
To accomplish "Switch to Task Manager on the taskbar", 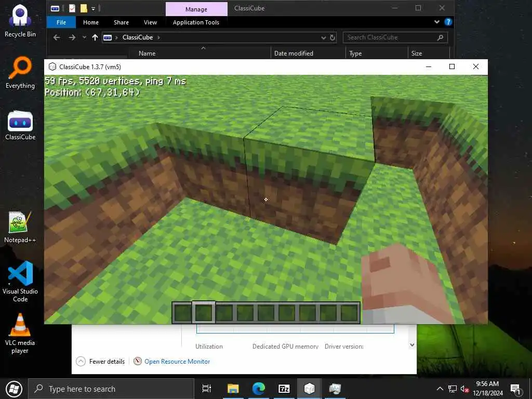I will [x=335, y=389].
